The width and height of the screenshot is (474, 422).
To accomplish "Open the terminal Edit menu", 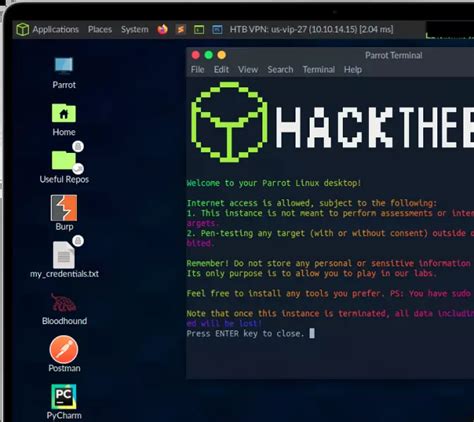I will tap(221, 70).
